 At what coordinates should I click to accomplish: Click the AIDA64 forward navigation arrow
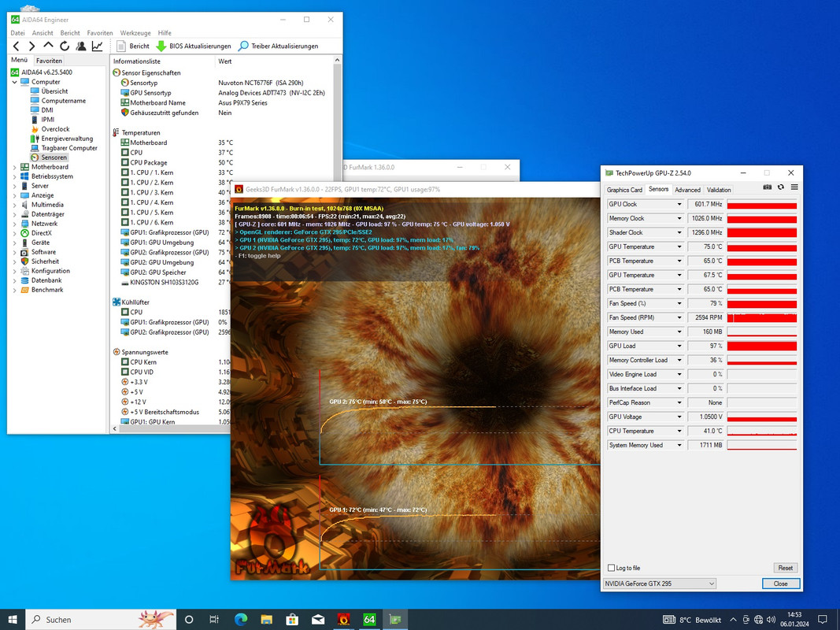click(32, 46)
